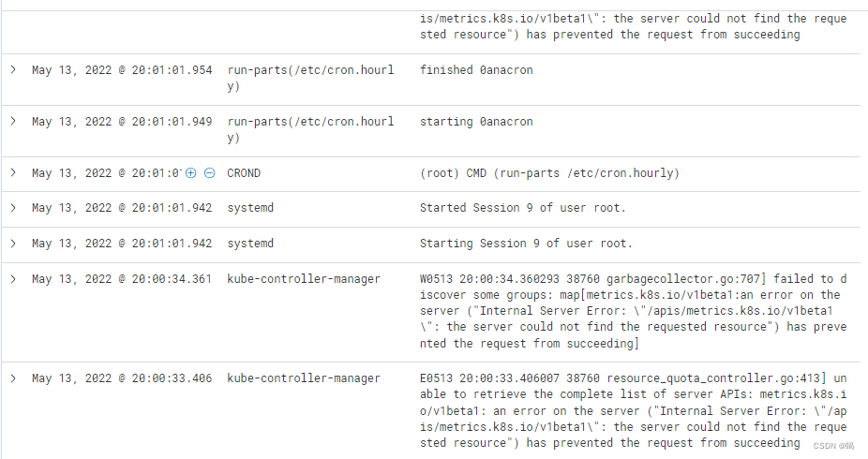Screen dimensions: 868x459
Task: Filter out the CROND row timestamp value
Action: click(209, 173)
